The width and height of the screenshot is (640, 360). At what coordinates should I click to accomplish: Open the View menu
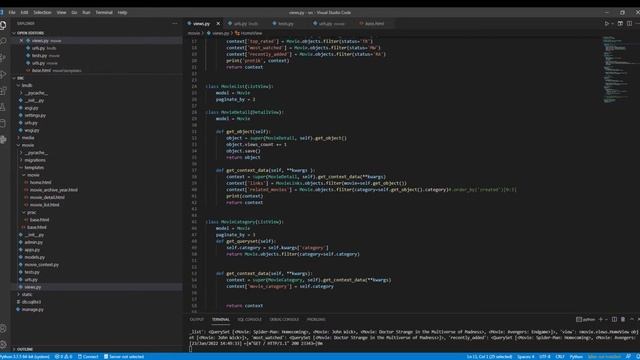(61, 13)
